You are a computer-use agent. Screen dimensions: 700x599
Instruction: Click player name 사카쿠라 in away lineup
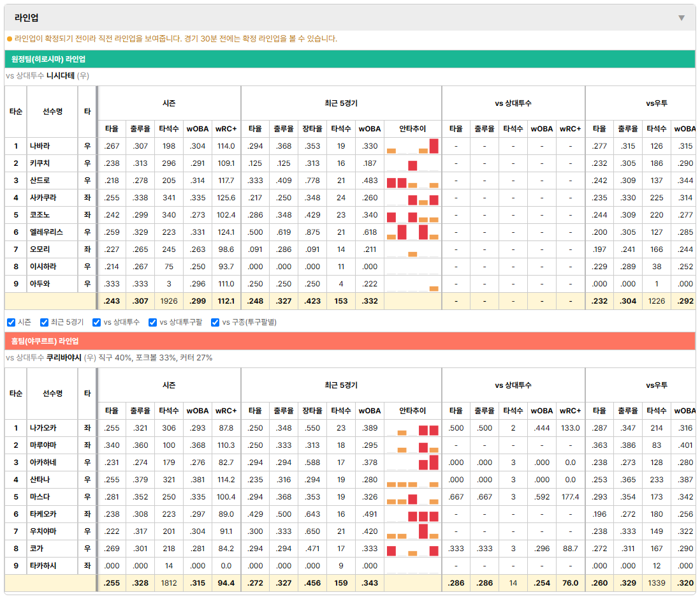click(43, 197)
